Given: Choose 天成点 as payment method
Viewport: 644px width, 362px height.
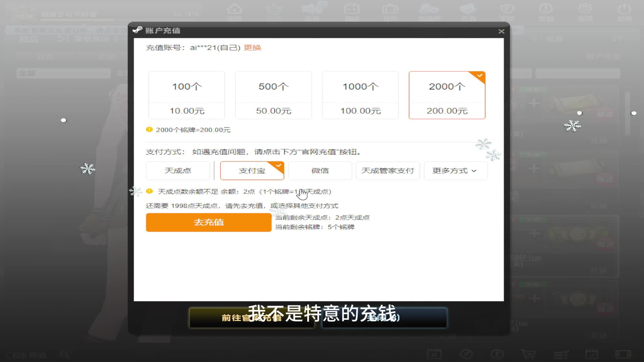Looking at the screenshot, I should pyautogui.click(x=178, y=171).
